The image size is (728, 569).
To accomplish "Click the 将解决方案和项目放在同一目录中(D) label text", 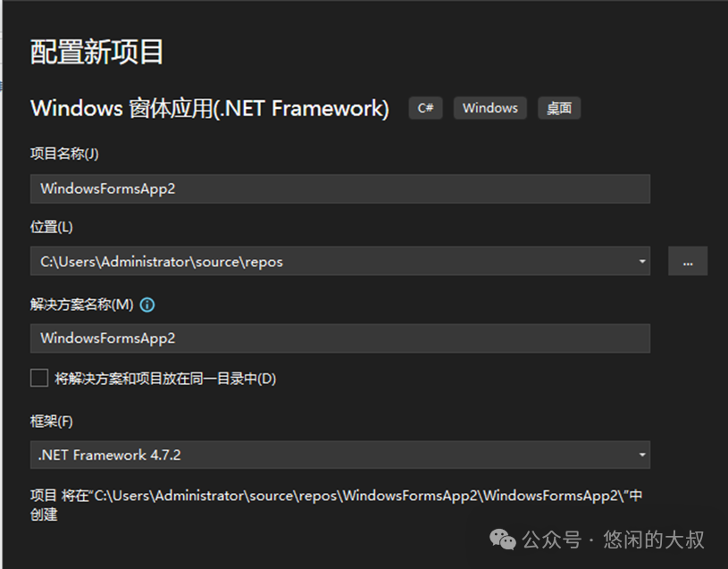I will pos(165,379).
